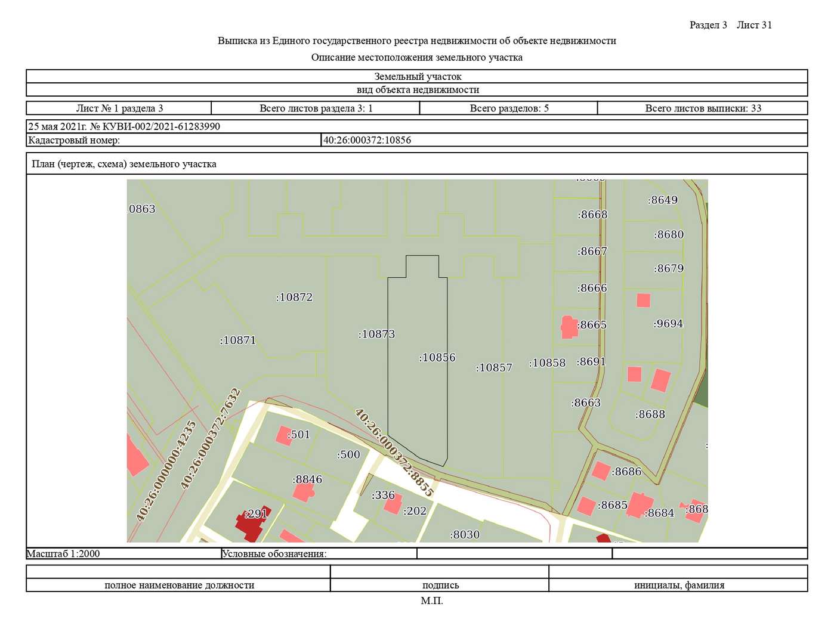
Task: Select the 'Раздел 3 Лист 31' page header
Action: coord(730,25)
